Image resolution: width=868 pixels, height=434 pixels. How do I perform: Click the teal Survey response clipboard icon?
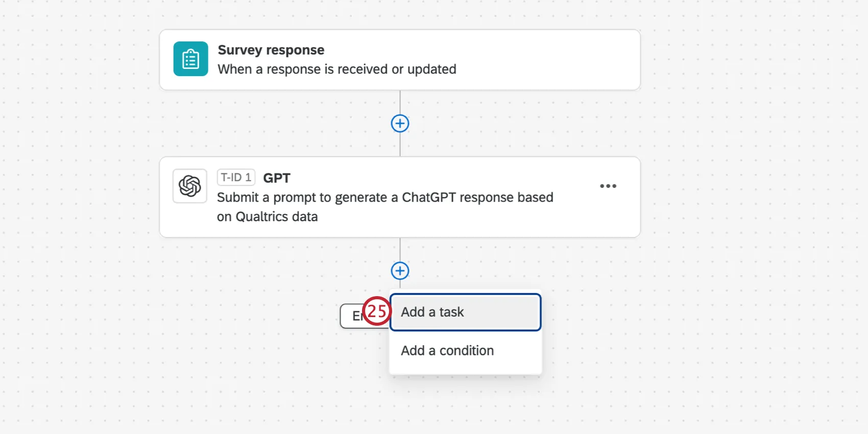point(190,59)
